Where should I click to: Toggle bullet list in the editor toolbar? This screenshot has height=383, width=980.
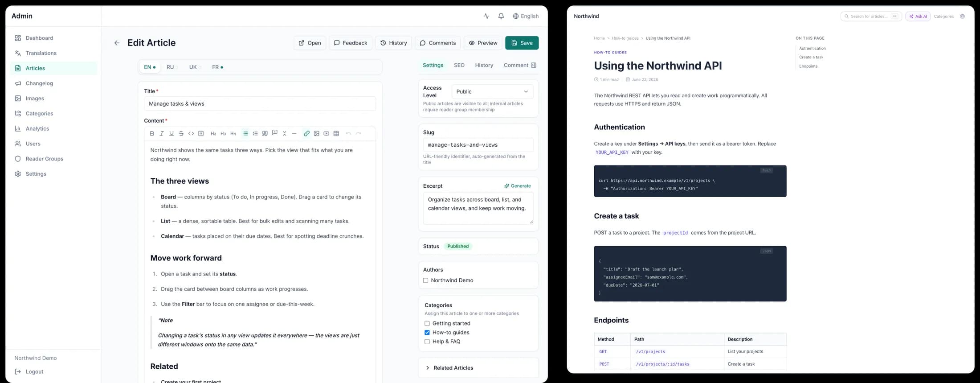pos(245,133)
